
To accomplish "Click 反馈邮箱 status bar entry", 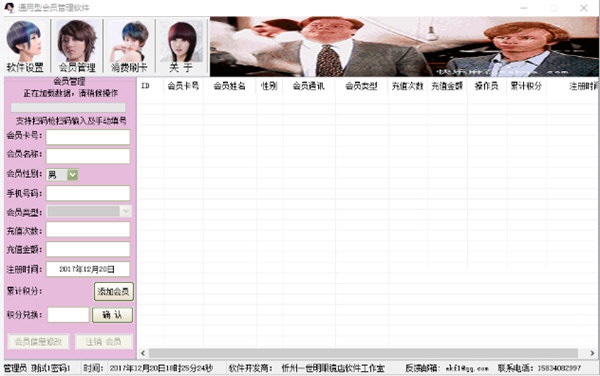I will pyautogui.click(x=447, y=368).
